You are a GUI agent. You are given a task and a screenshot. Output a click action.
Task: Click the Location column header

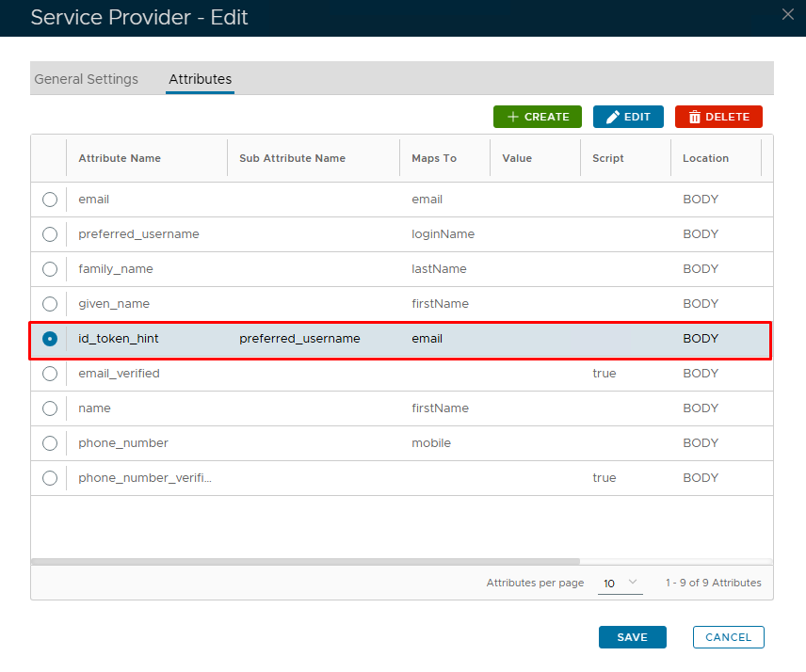click(x=705, y=158)
